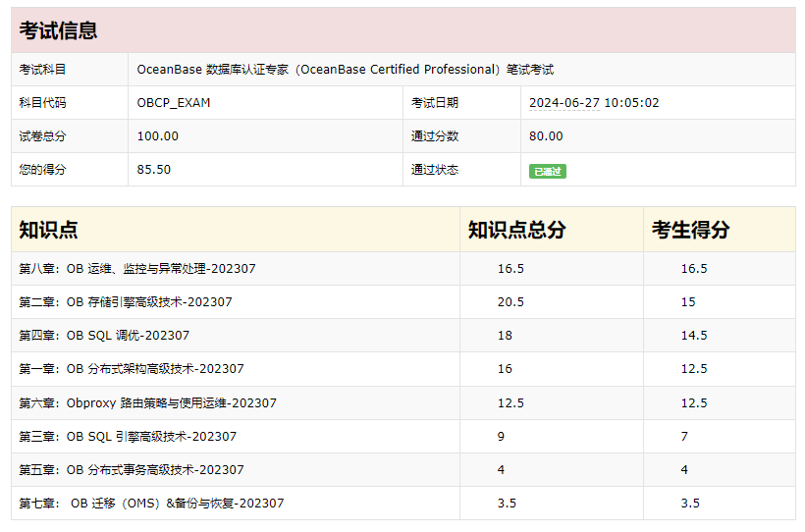Click the 考试科目 label

42,70
